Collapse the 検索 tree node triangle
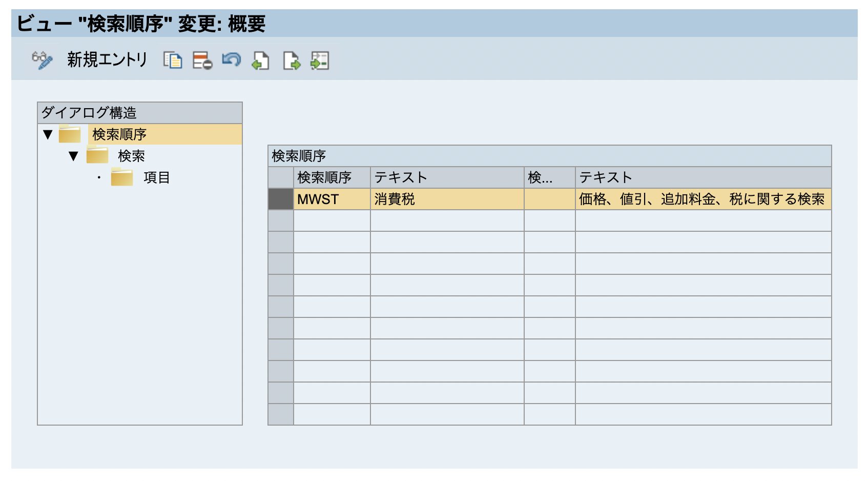868x481 pixels. [73, 156]
